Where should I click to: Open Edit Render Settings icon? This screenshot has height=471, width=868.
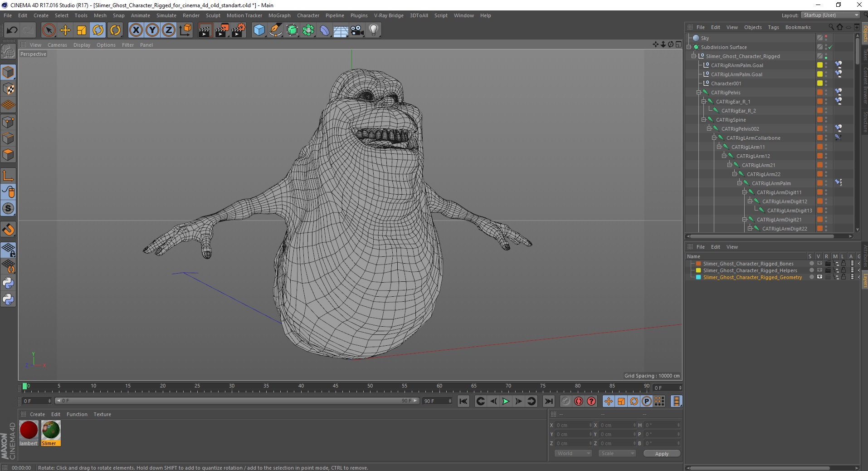238,30
